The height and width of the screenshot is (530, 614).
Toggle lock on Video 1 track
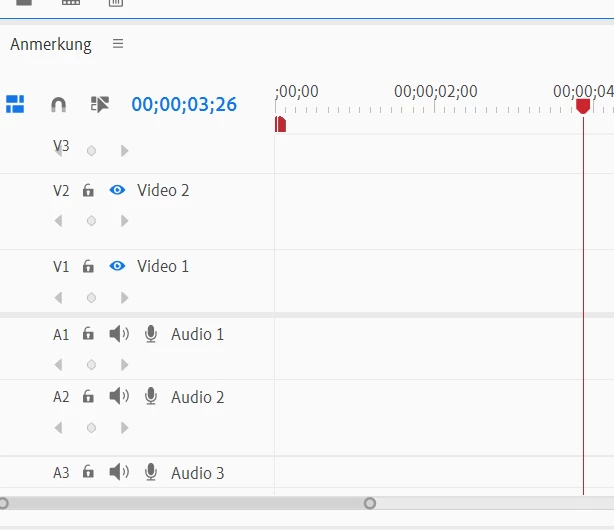click(88, 266)
